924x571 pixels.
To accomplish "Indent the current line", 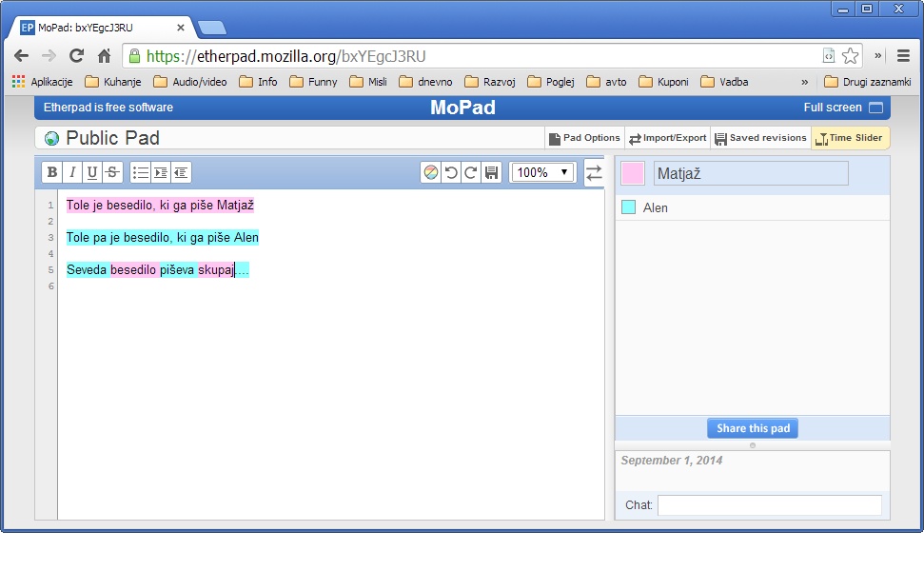I will pos(161,172).
